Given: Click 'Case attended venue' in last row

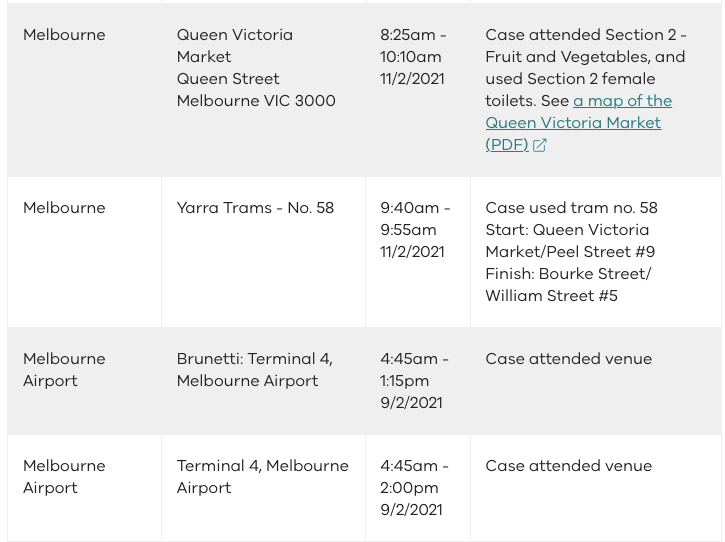Looking at the screenshot, I should click(x=569, y=465).
